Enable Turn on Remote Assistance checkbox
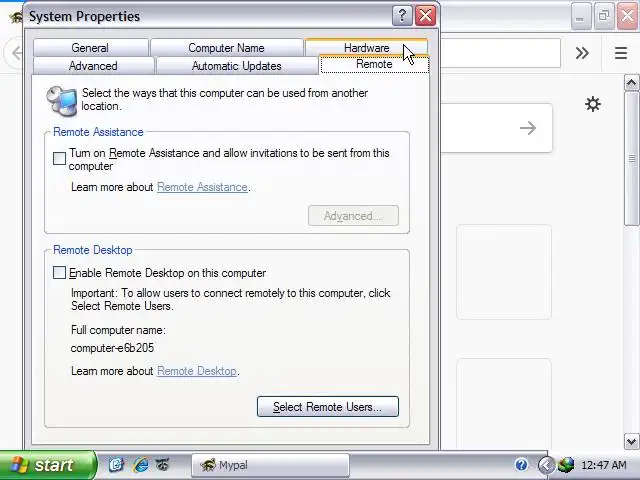 click(x=59, y=158)
